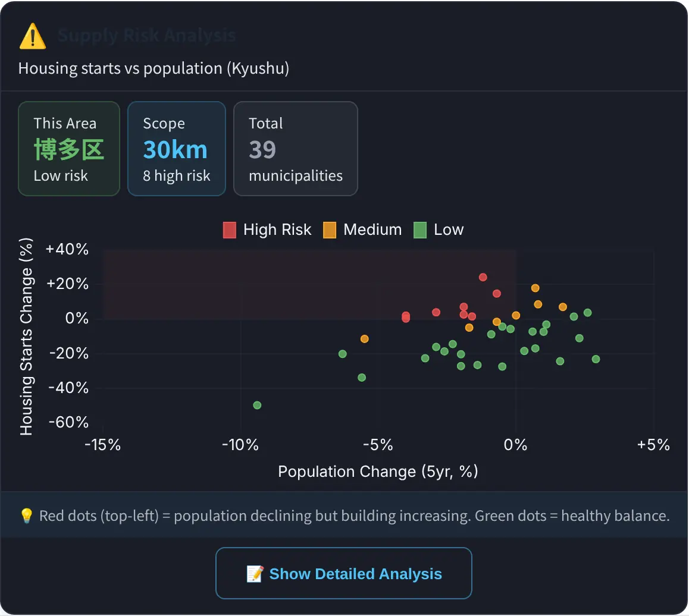Select the Scope 30km card
The width and height of the screenshot is (689, 616).
[177, 149]
